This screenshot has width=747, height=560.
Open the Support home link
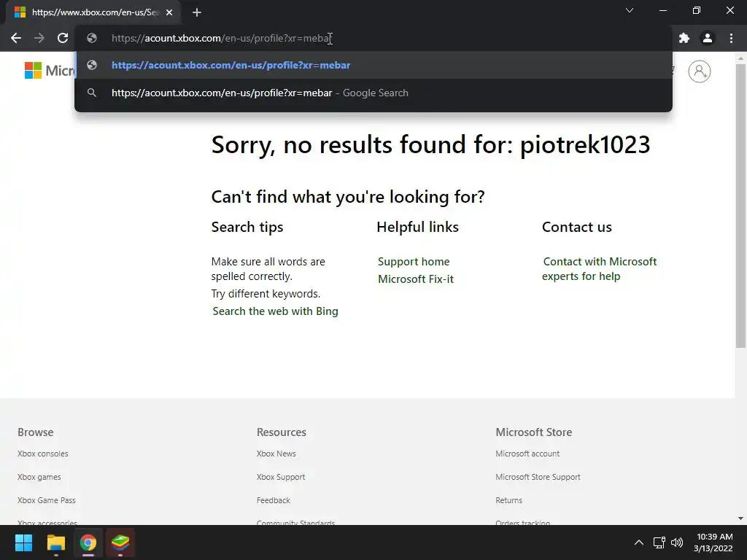coord(414,262)
